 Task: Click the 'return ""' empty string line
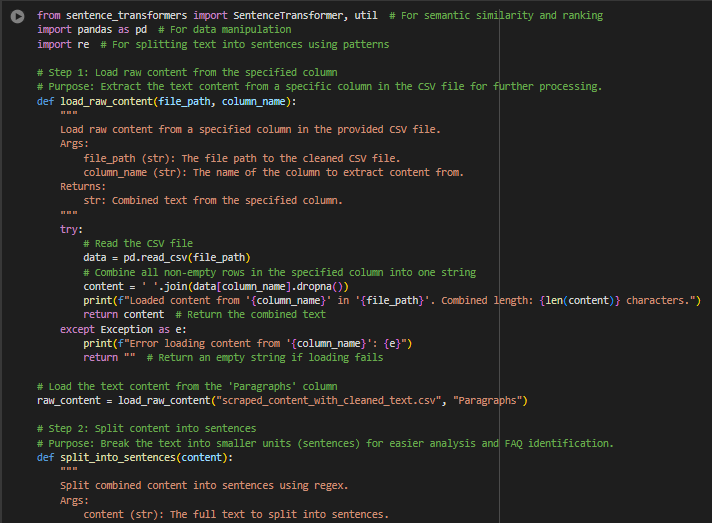(233, 358)
